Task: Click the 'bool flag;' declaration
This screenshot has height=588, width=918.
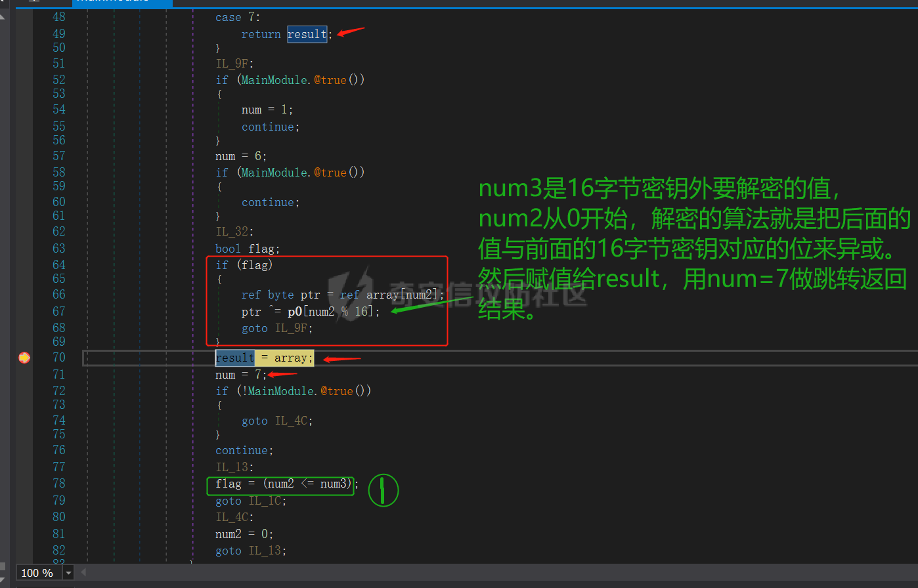Action: coord(248,249)
